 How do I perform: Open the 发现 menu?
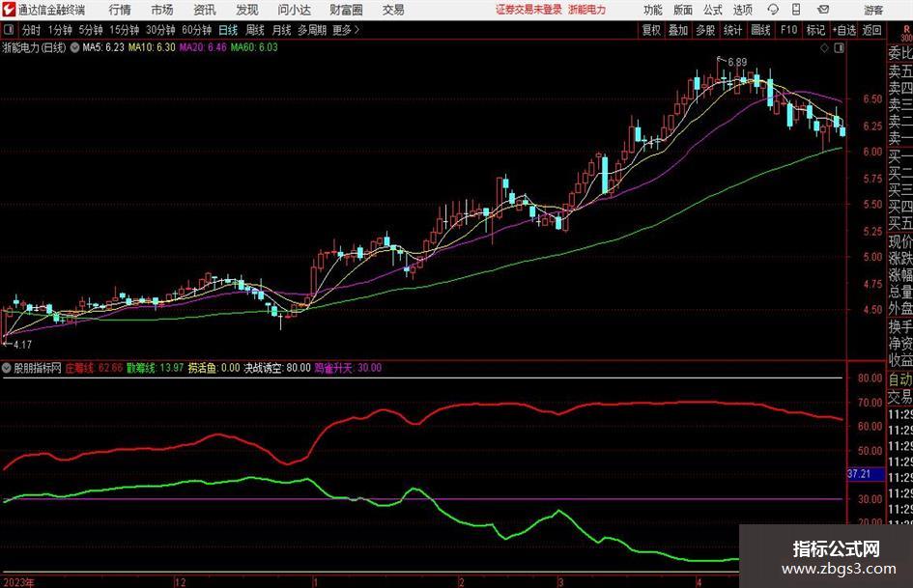[247, 10]
